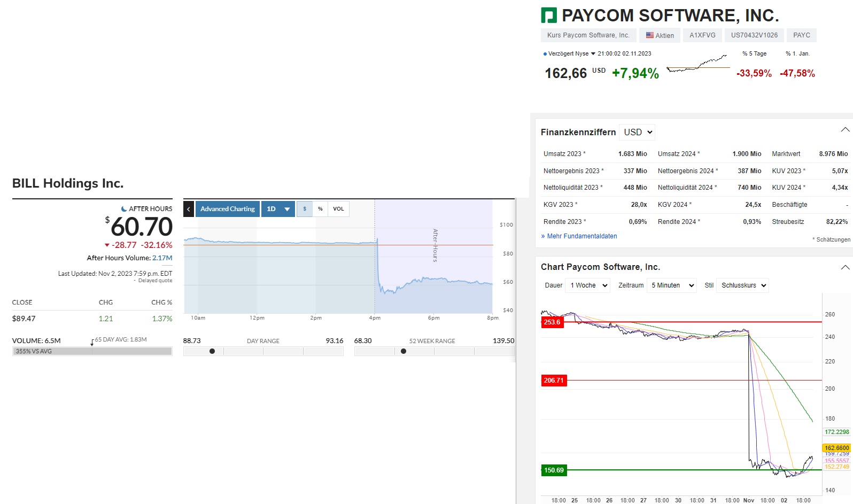
Task: Open the 1D timeframe dropdown
Action: coord(278,209)
